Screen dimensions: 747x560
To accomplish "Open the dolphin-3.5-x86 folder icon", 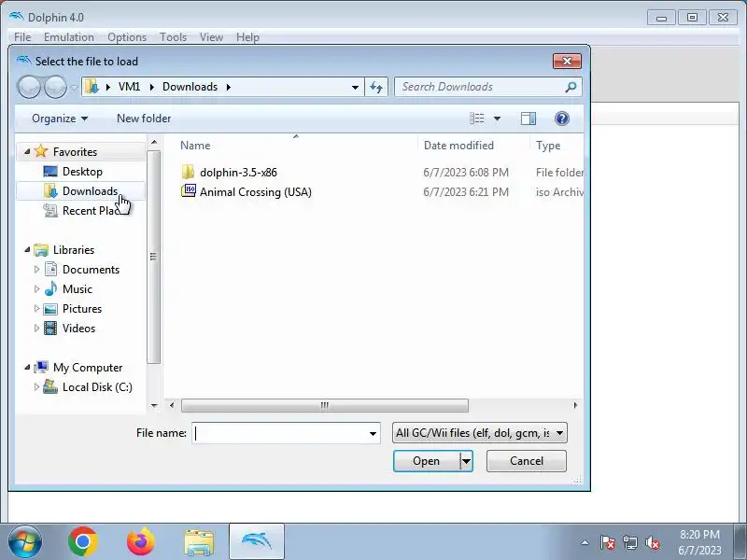I will [189, 172].
